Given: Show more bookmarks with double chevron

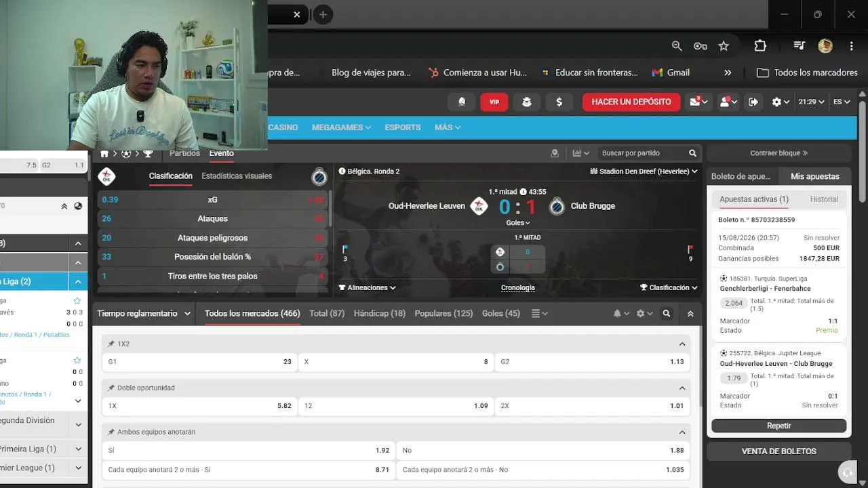Looking at the screenshot, I should 728,73.
